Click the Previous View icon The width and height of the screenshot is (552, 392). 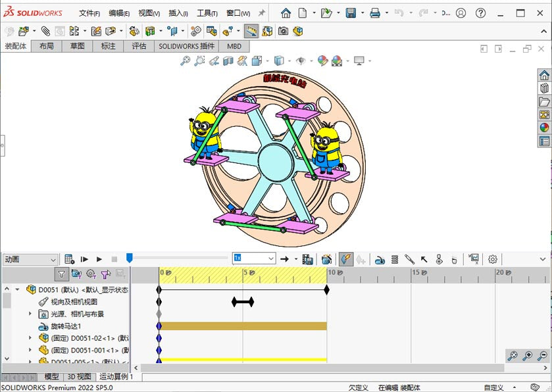[x=214, y=61]
